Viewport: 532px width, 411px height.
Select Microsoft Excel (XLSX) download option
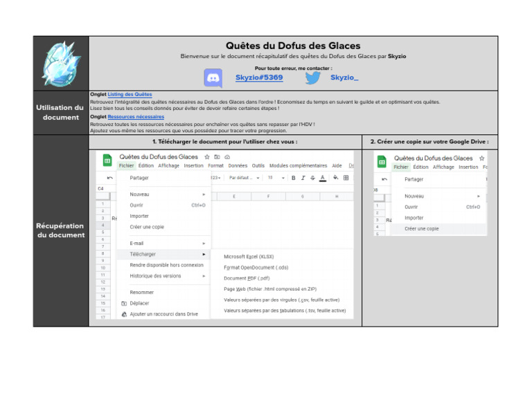pos(249,257)
